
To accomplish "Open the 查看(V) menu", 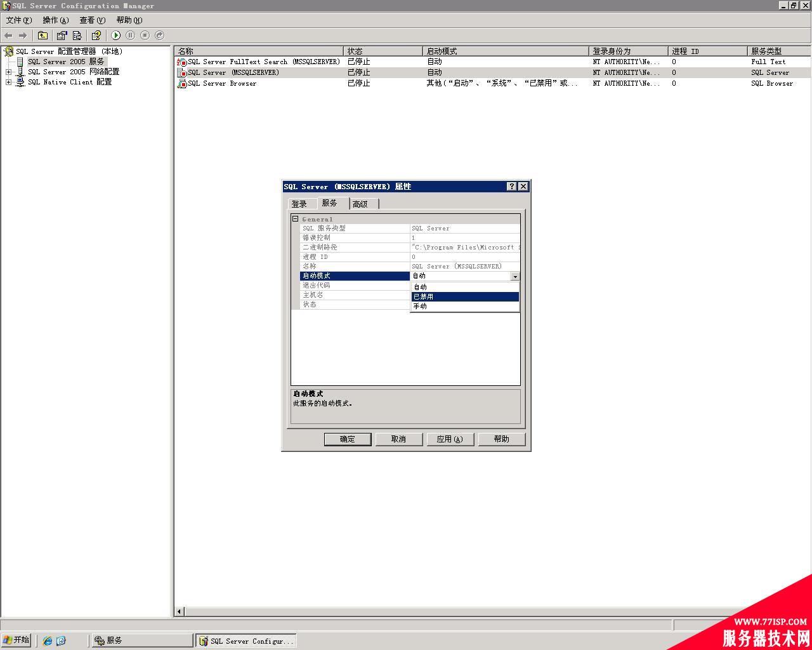I will click(x=93, y=20).
